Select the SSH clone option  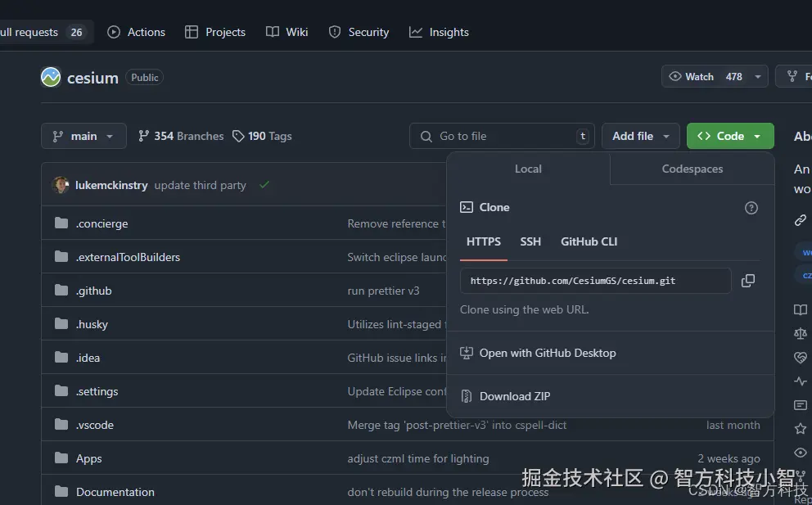(530, 242)
